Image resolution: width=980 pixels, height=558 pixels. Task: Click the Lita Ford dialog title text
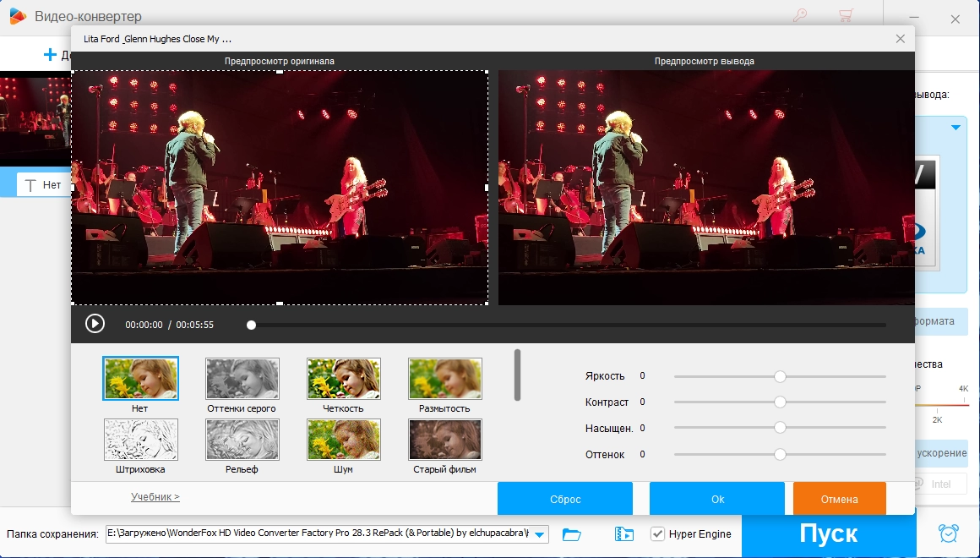click(157, 39)
